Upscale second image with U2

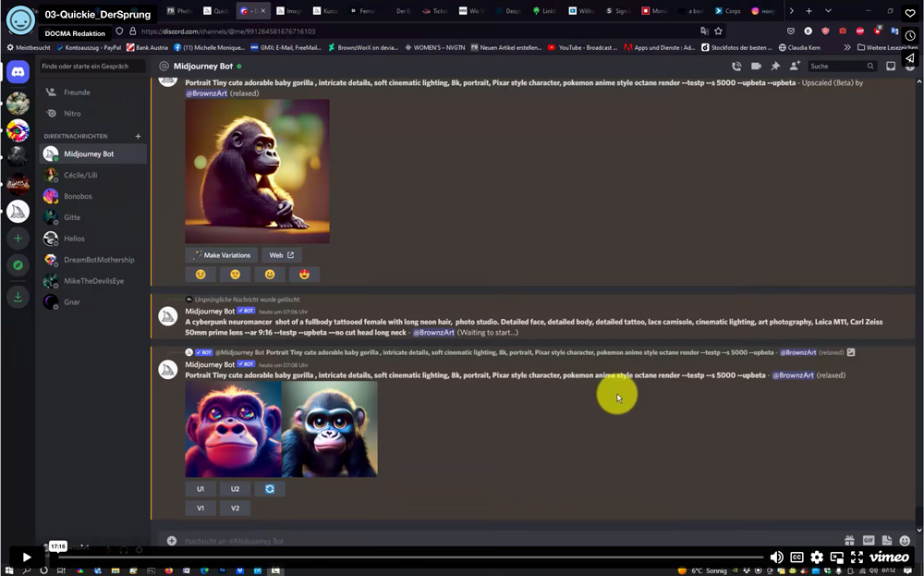tap(235, 489)
